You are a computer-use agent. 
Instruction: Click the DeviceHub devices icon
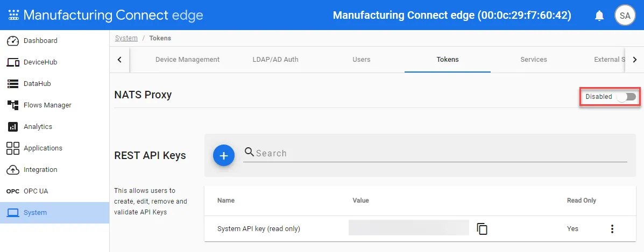13,62
